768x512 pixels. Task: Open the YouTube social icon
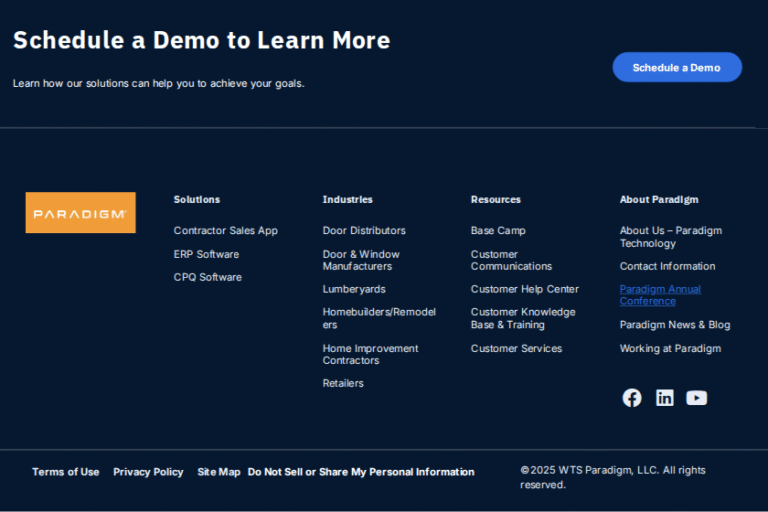(x=697, y=398)
